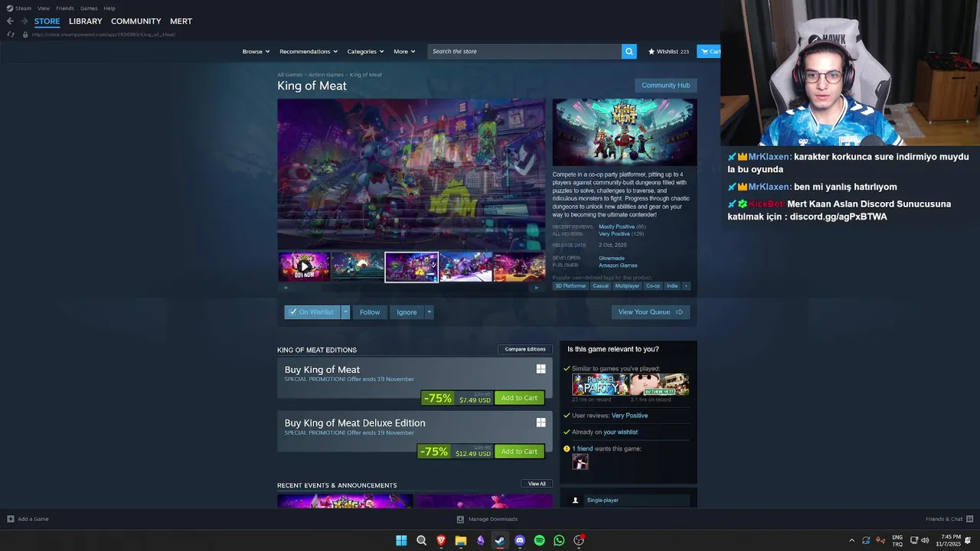Open the Friends menu

coord(65,8)
